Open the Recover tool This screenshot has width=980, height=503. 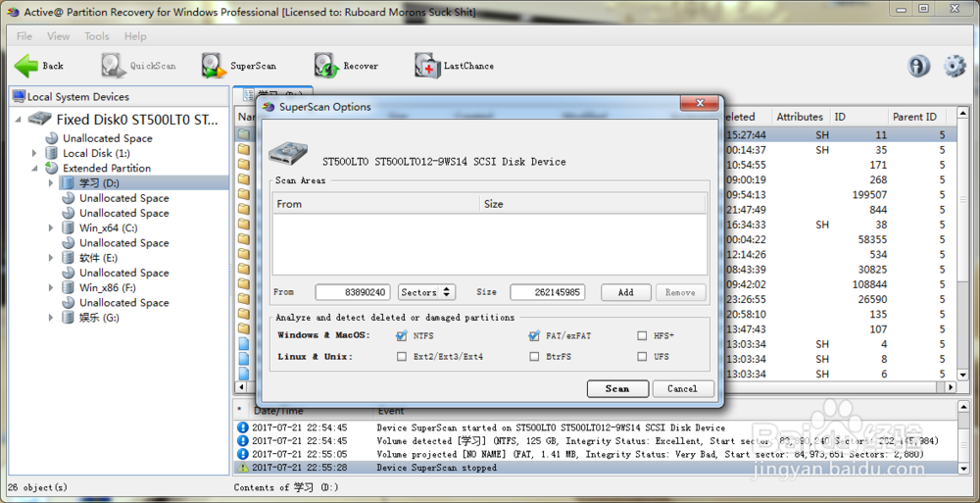pos(346,66)
